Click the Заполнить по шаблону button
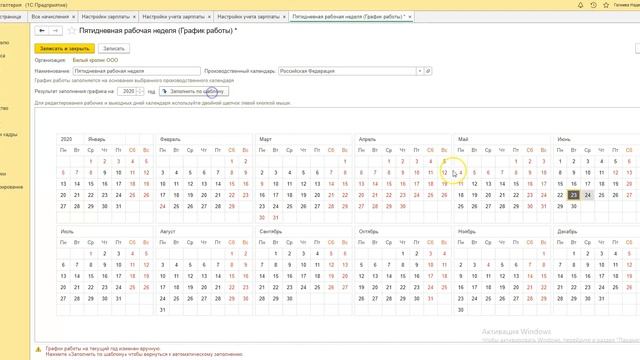This screenshot has width=640, height=360. (x=194, y=91)
